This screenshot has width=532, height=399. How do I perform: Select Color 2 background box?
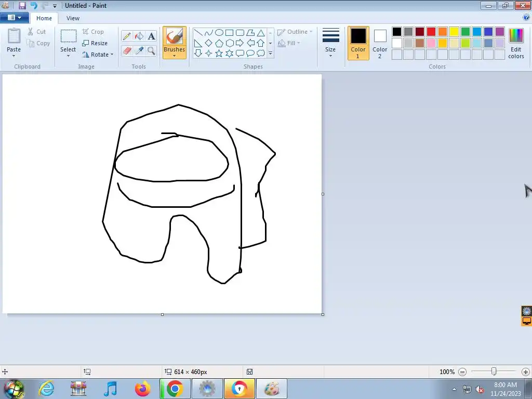(x=380, y=43)
